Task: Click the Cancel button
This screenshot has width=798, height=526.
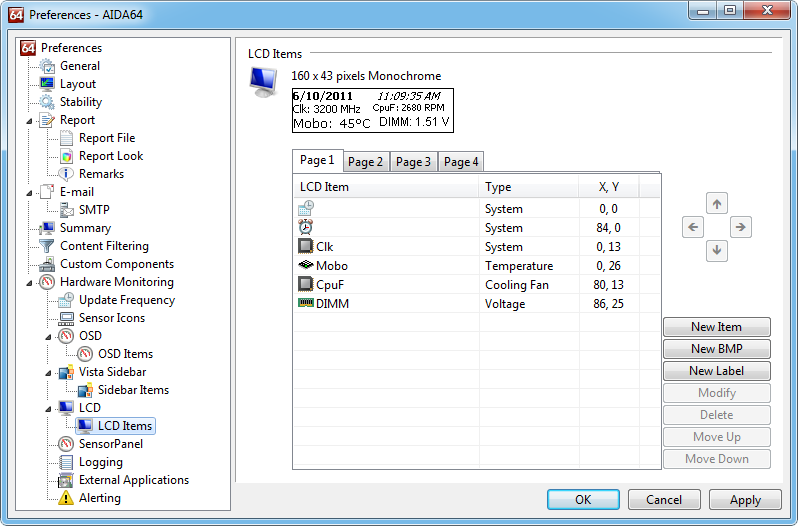Action: 664,500
